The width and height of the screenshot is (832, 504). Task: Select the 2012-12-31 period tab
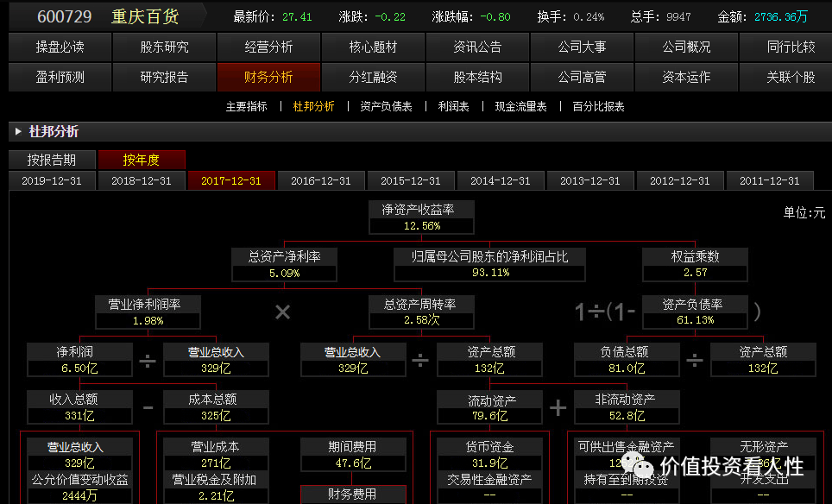click(680, 181)
